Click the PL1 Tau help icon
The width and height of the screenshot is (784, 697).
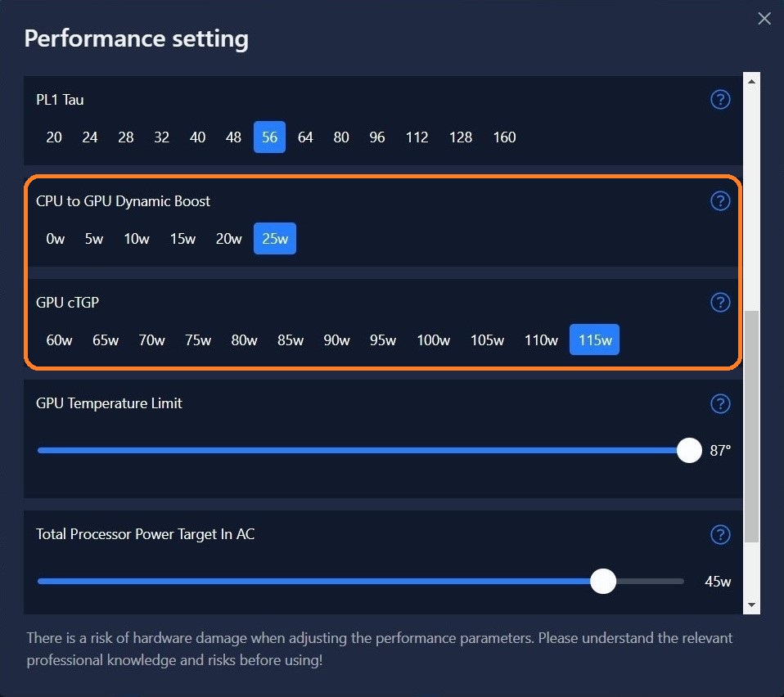click(x=720, y=100)
